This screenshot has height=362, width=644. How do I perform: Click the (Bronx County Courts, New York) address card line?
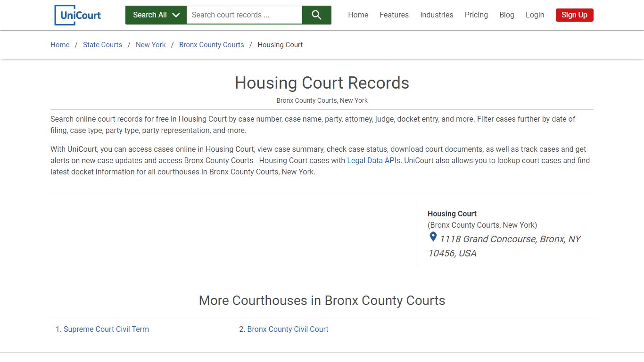pos(482,225)
